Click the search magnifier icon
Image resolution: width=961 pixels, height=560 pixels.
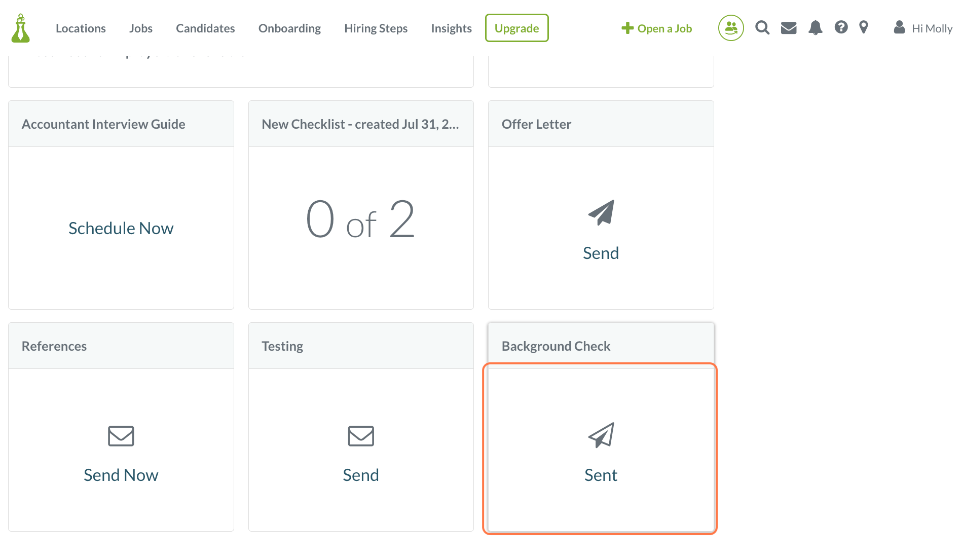coord(762,28)
